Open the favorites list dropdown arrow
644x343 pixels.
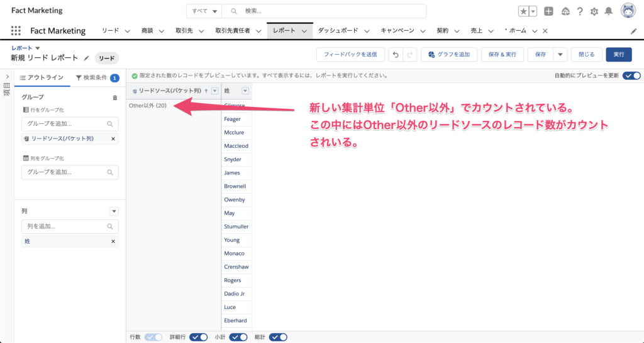pos(533,11)
